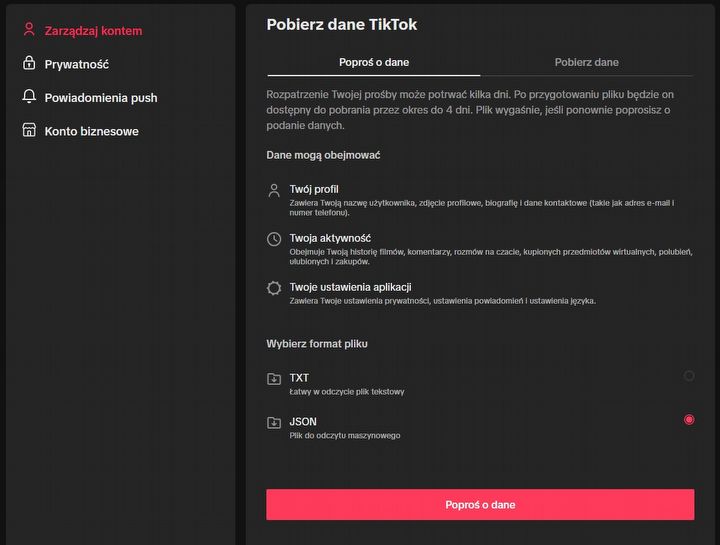Switch to the Pobierz dane tab
Screen dimensions: 720x545
587,62
